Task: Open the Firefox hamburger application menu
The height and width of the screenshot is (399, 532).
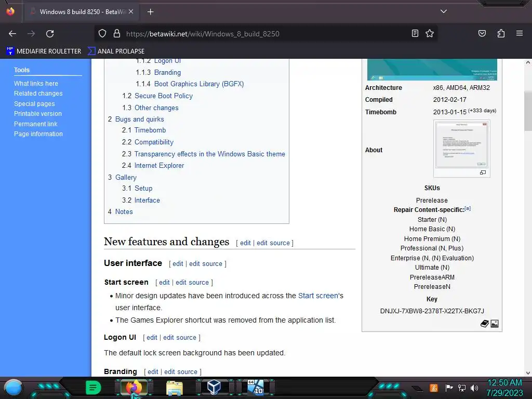Action: (x=520, y=33)
